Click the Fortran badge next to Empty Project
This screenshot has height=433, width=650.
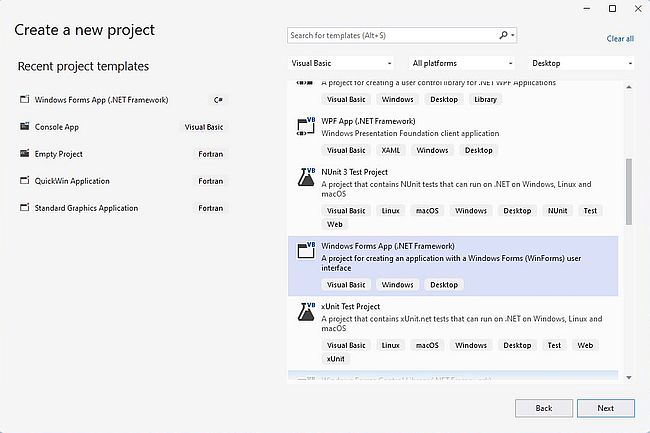tap(211, 154)
